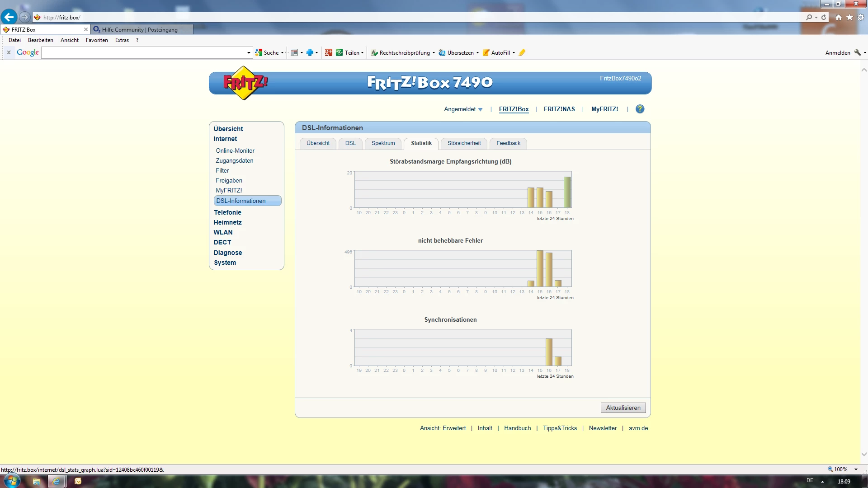Image resolution: width=868 pixels, height=488 pixels.
Task: Click inside the Google toolbar search field
Action: (x=145, y=53)
